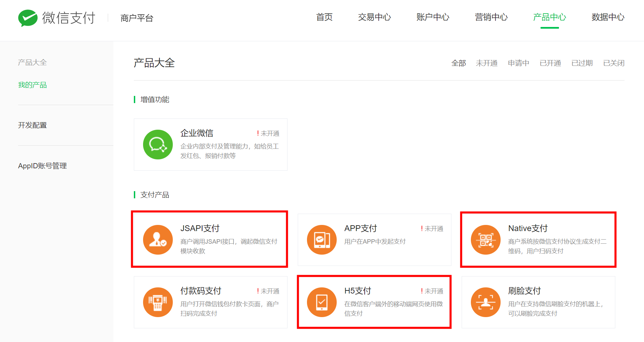Click 未开通 status on H5支付 card
Viewport: 644px width, 342px height.
coord(432,291)
